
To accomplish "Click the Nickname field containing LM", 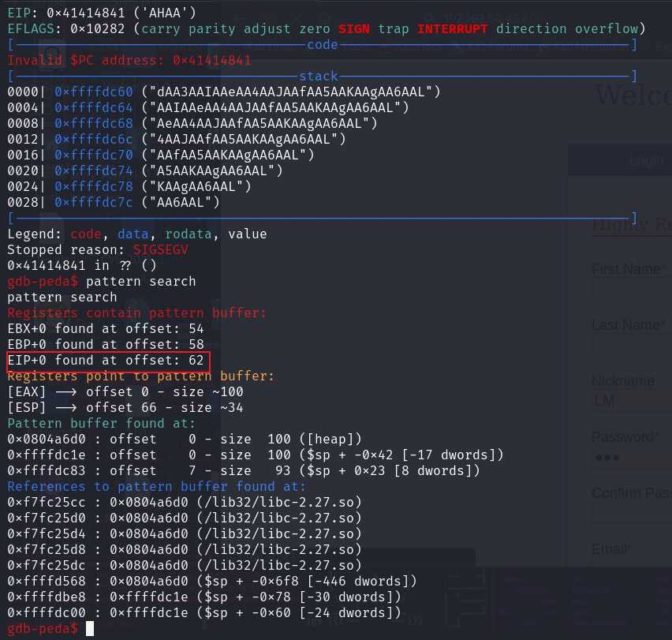I will (x=632, y=400).
